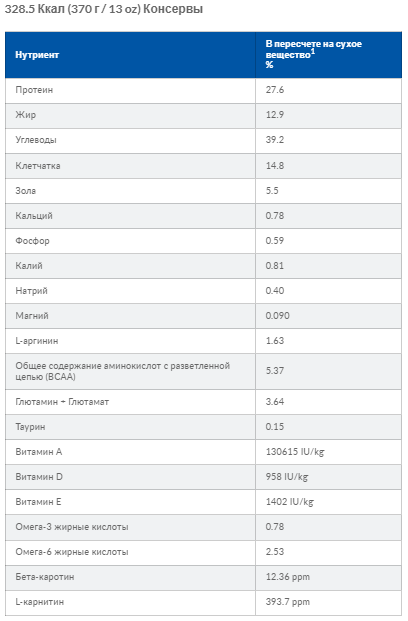Click the Бета-каротин value 12.36 ppm

(x=288, y=577)
